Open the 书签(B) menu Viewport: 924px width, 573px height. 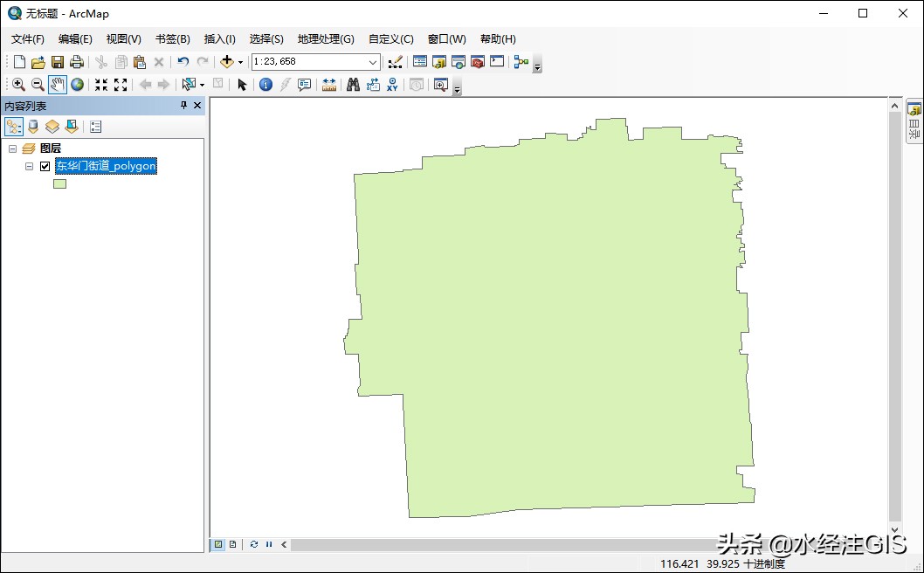[x=172, y=39]
